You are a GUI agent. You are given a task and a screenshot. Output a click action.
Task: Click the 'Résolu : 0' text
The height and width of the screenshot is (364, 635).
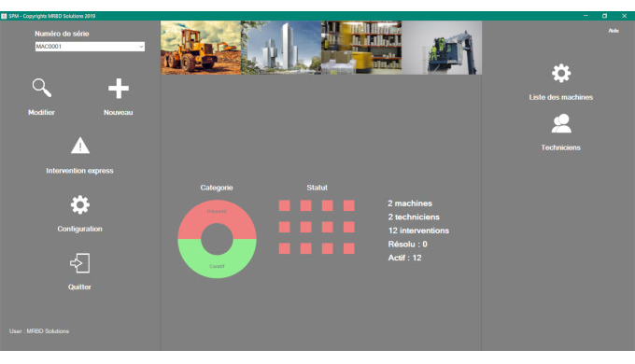407,245
